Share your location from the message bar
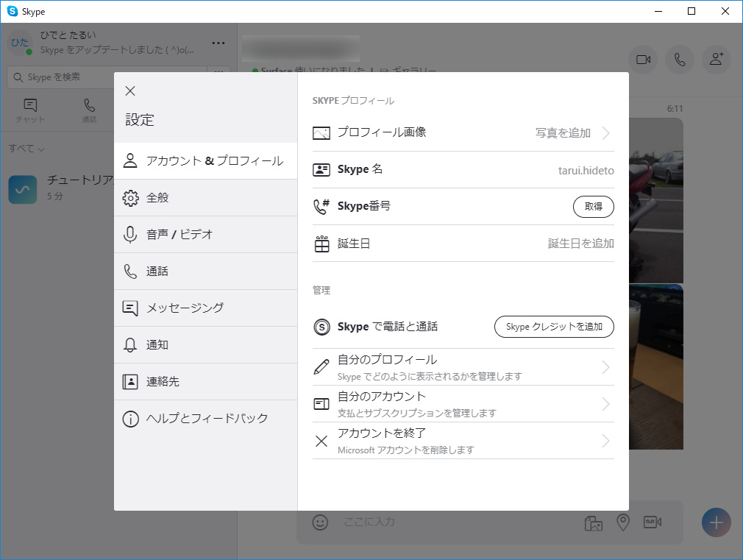This screenshot has width=743, height=560. pyautogui.click(x=622, y=523)
